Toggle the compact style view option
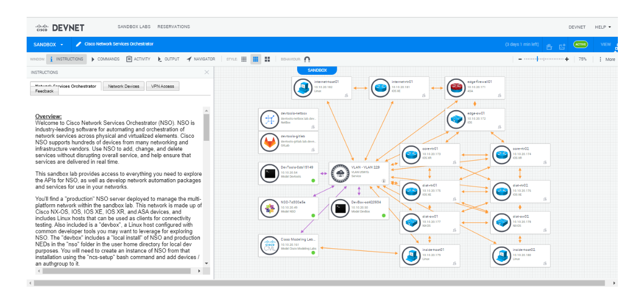This screenshot has height=298, width=644. pyautogui.click(x=267, y=59)
